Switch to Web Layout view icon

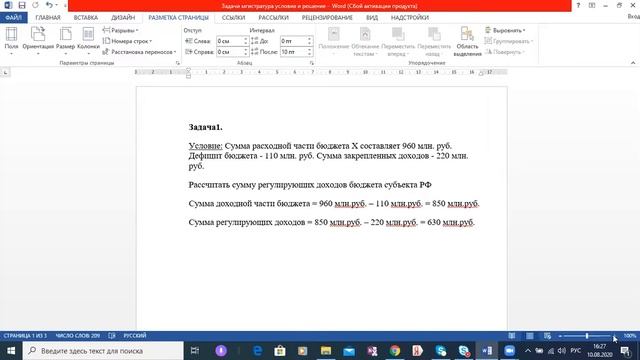(x=547, y=336)
